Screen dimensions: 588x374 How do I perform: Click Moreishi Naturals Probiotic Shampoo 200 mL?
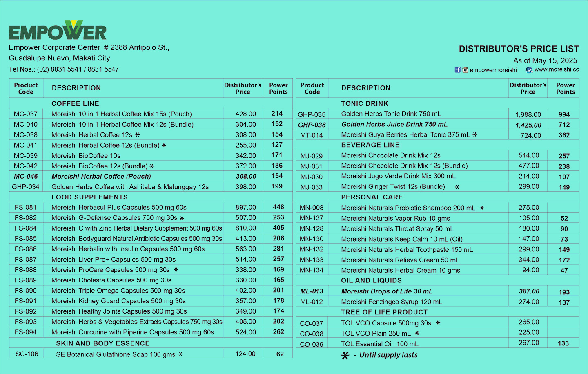(x=408, y=208)
